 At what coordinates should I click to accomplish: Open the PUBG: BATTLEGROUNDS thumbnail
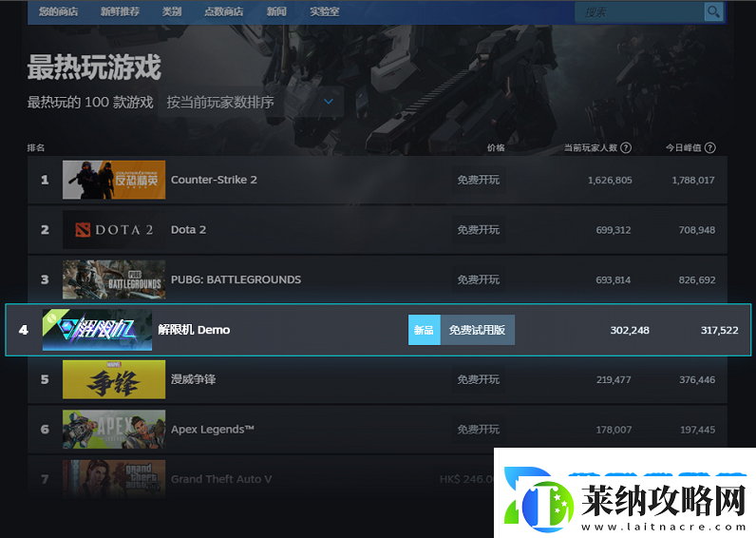point(114,279)
